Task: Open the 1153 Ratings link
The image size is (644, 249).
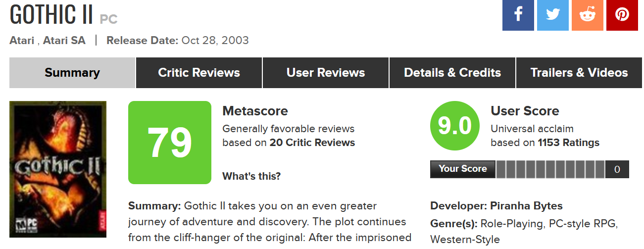Action: point(568,143)
